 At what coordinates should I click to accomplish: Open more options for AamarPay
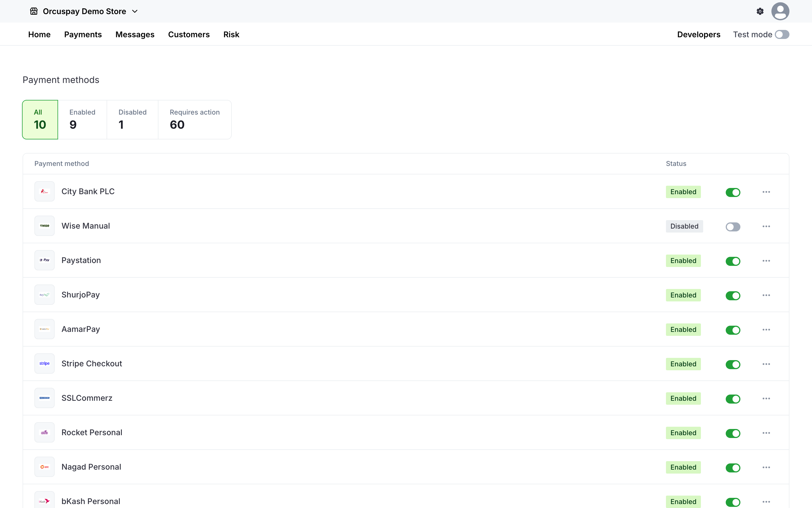pos(766,330)
